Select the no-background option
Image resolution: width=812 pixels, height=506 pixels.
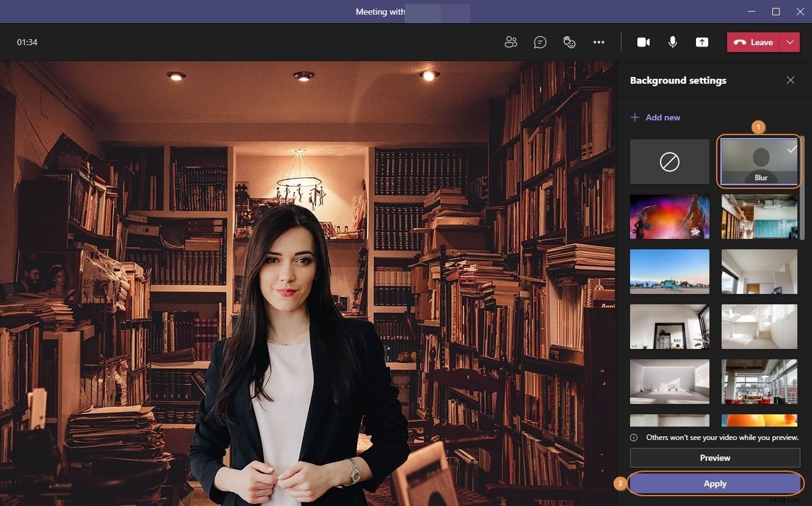[669, 161]
